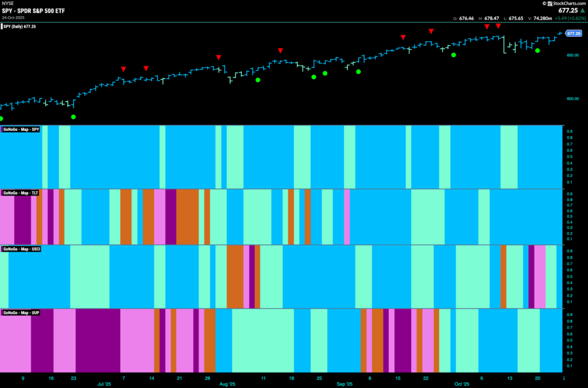The height and width of the screenshot is (388, 588).
Task: Open the GoNoGo - Map - USCI panel label
Action: click(21, 249)
